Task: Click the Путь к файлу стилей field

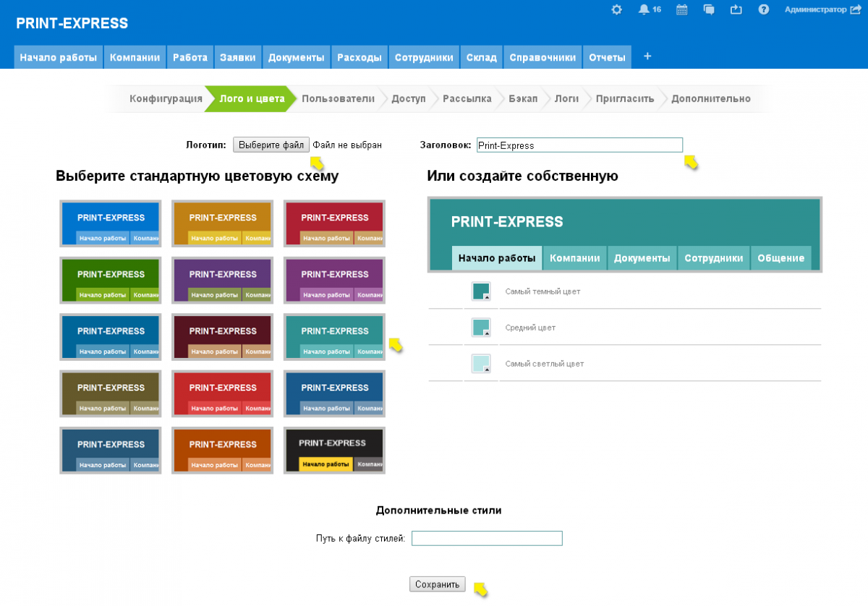Action: tap(486, 538)
